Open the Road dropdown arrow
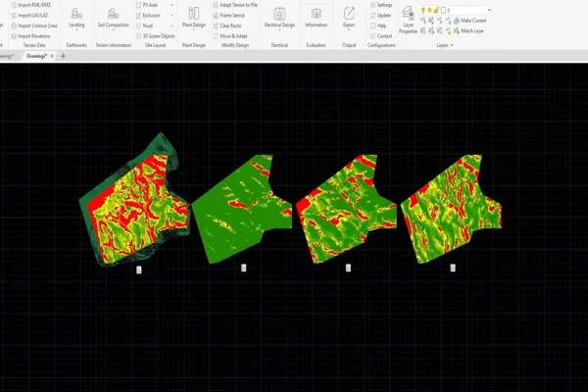This screenshot has width=588, height=392. click(172, 25)
